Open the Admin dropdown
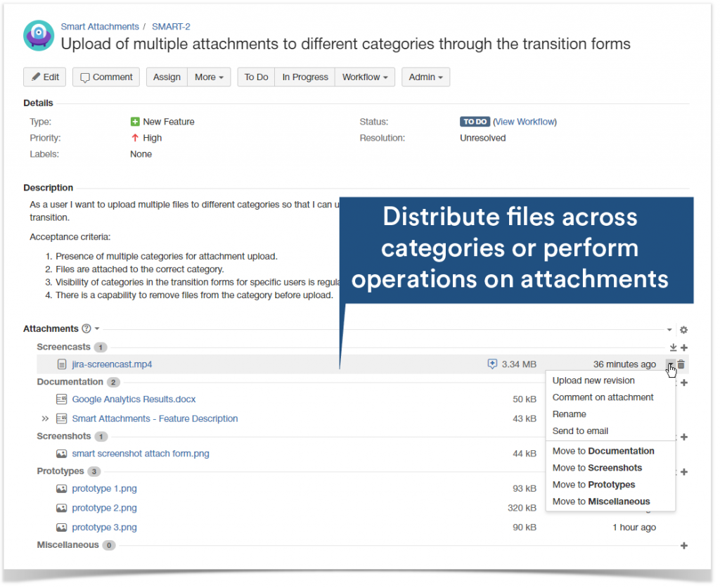The height and width of the screenshot is (588, 720). coord(425,77)
